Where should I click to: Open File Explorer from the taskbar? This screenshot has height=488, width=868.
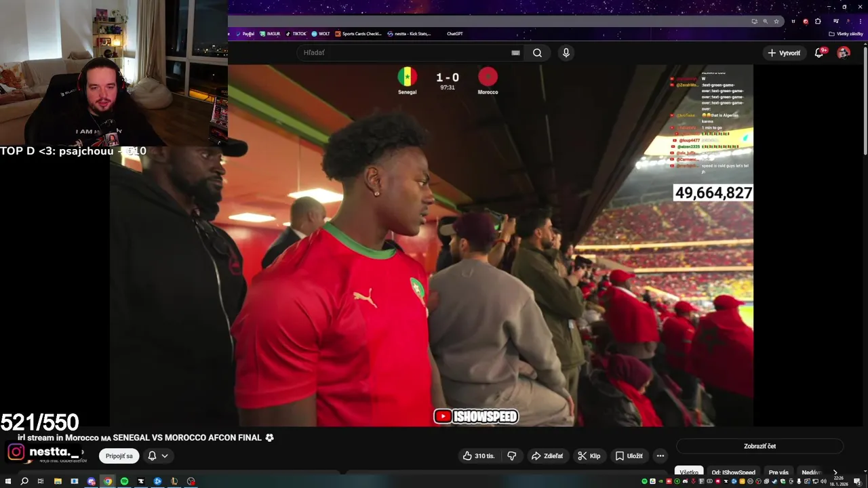point(58,481)
